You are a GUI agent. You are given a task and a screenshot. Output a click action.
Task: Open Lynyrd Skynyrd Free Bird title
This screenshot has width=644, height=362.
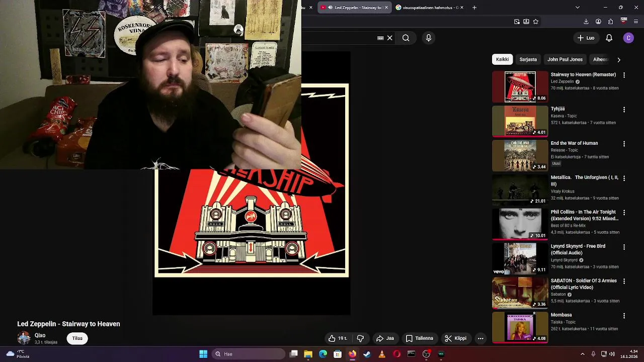click(578, 249)
